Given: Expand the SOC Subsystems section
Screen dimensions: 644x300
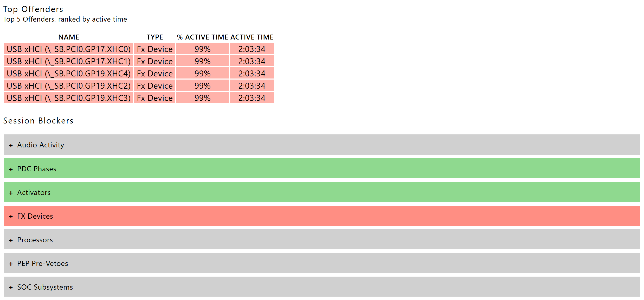Looking at the screenshot, I should tap(45, 287).
